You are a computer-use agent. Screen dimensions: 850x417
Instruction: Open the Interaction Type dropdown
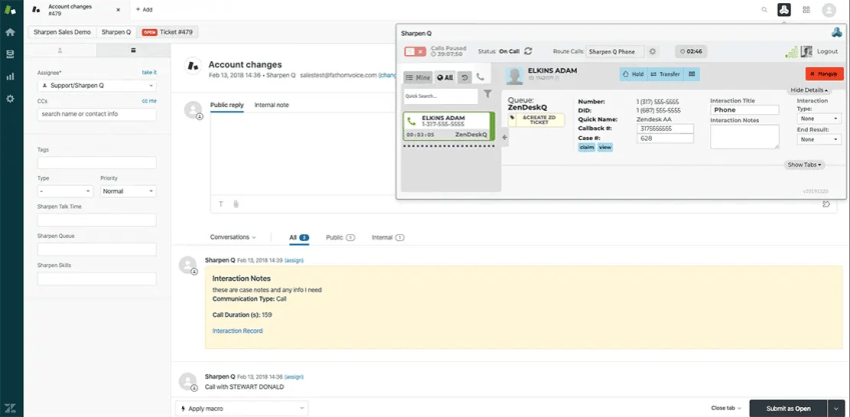coord(819,118)
